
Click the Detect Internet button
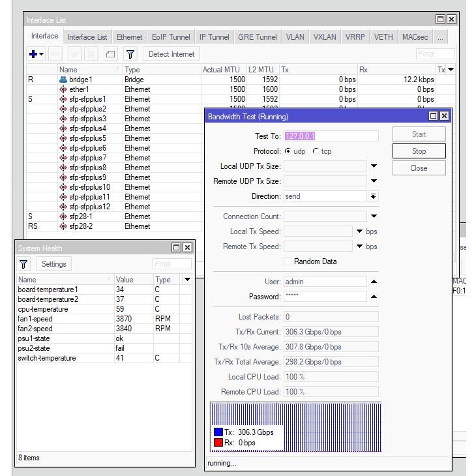tap(171, 54)
